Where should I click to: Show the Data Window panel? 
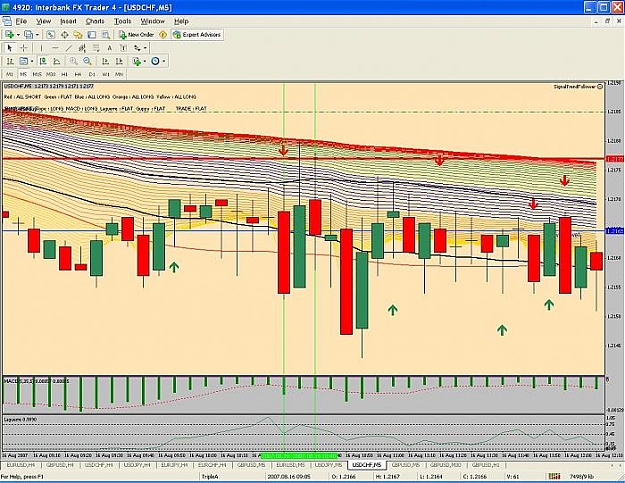tap(64, 35)
